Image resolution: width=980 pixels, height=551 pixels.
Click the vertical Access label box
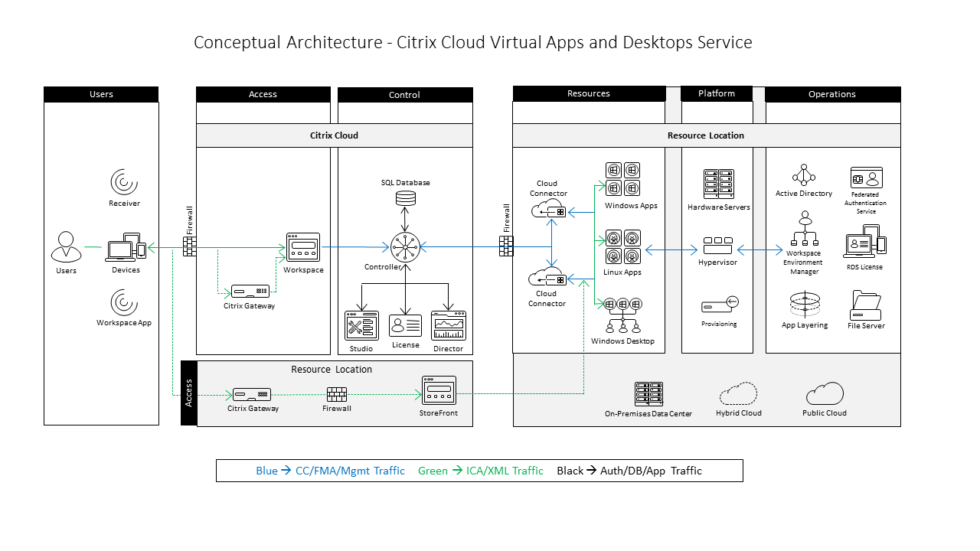click(188, 393)
